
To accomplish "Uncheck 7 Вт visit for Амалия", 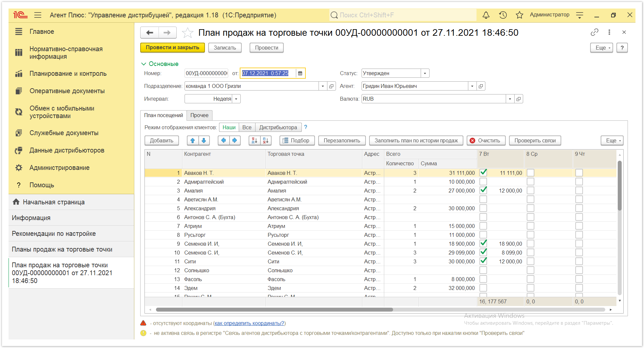I will (483, 190).
